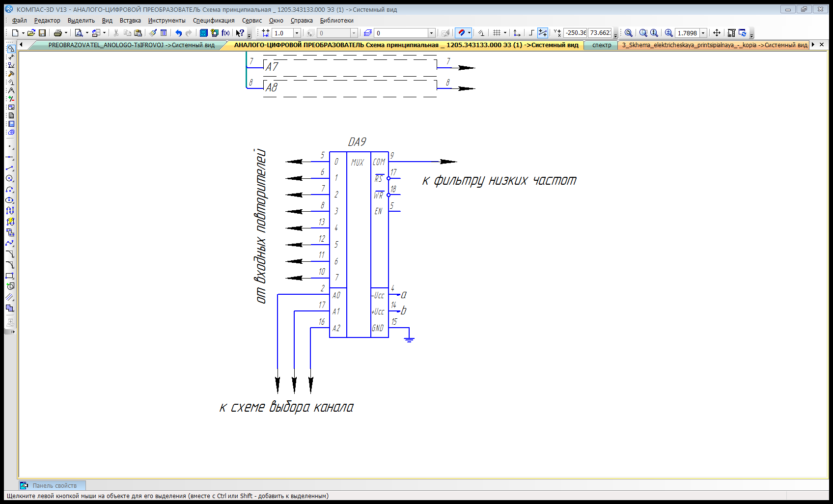Select the Rectangle tool

tap(10, 276)
